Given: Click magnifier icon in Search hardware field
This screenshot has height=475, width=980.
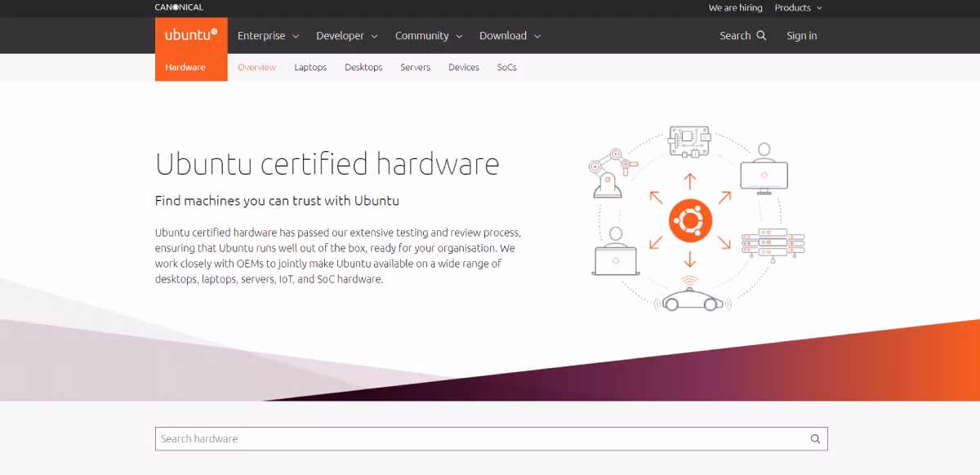Looking at the screenshot, I should tap(815, 439).
